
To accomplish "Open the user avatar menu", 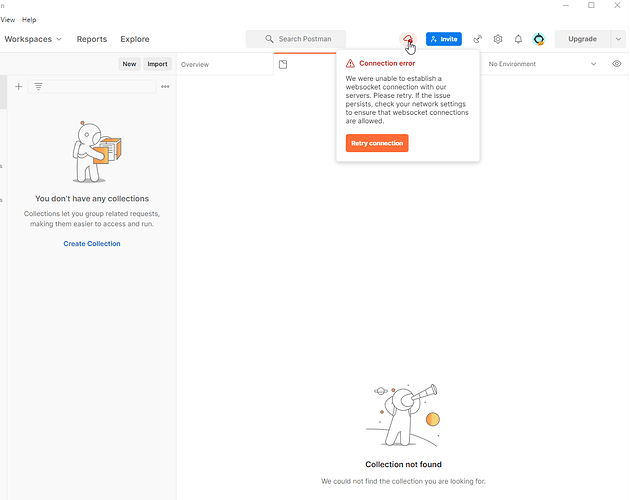I will [539, 39].
